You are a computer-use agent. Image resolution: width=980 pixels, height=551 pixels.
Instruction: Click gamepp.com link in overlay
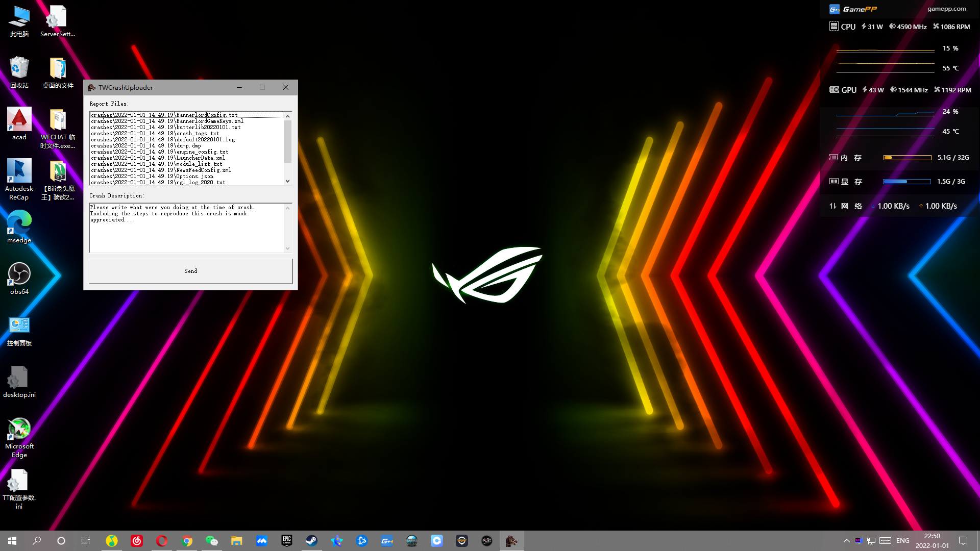(947, 9)
